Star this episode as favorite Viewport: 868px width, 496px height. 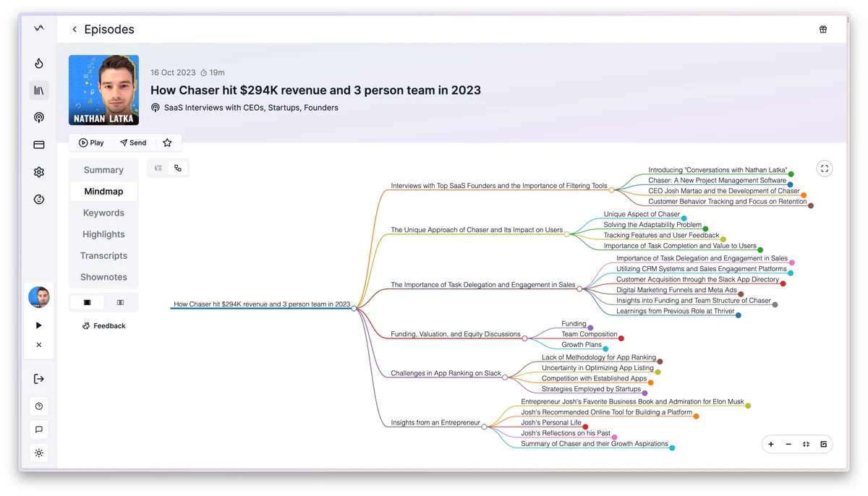tap(167, 142)
